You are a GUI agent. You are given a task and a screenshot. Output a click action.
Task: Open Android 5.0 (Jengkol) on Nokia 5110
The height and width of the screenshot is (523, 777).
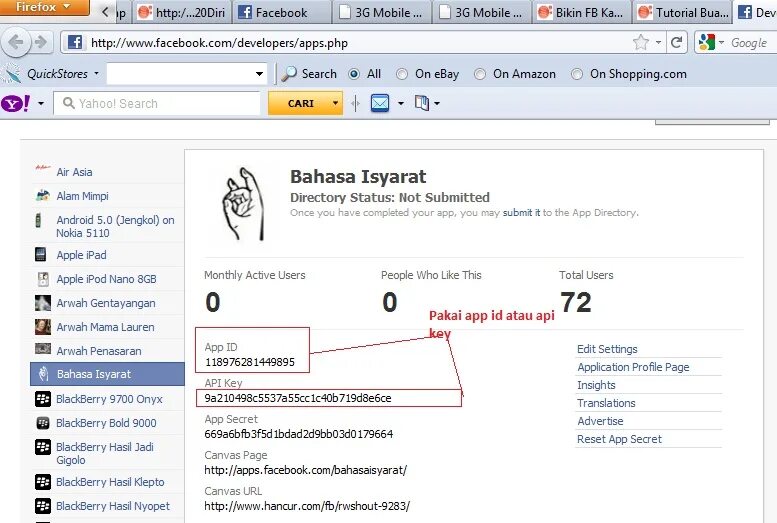[115, 226]
